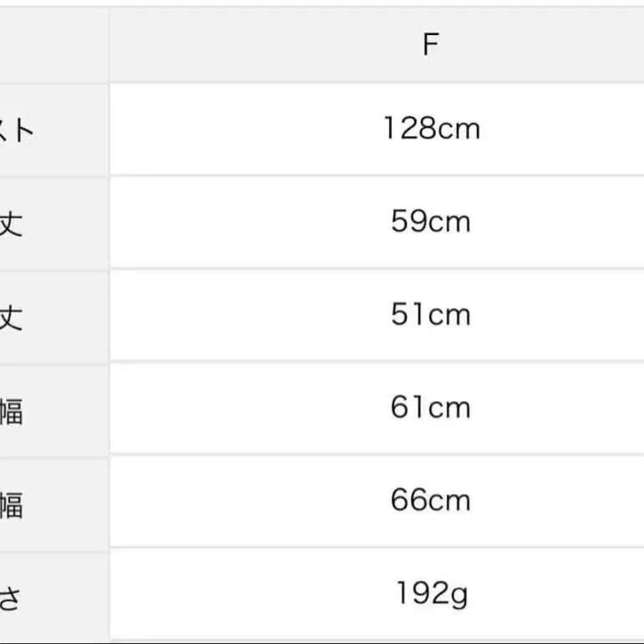The height and width of the screenshot is (644, 644).
Task: Click the empty header cell left of F
Action: [x=53, y=46]
